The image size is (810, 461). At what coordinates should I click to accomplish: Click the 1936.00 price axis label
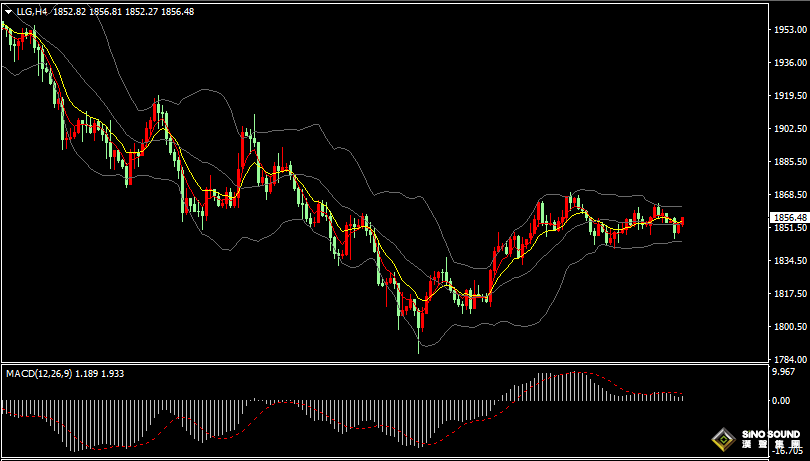coord(789,63)
